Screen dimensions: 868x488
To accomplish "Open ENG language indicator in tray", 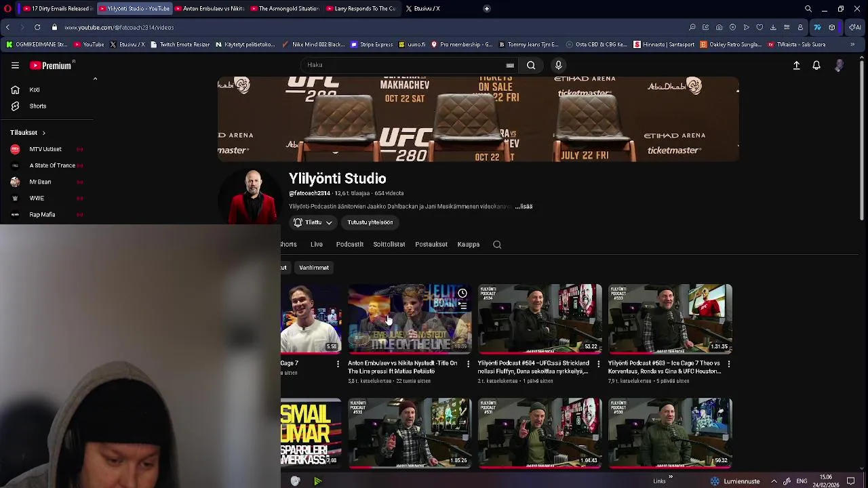I will pos(801,481).
